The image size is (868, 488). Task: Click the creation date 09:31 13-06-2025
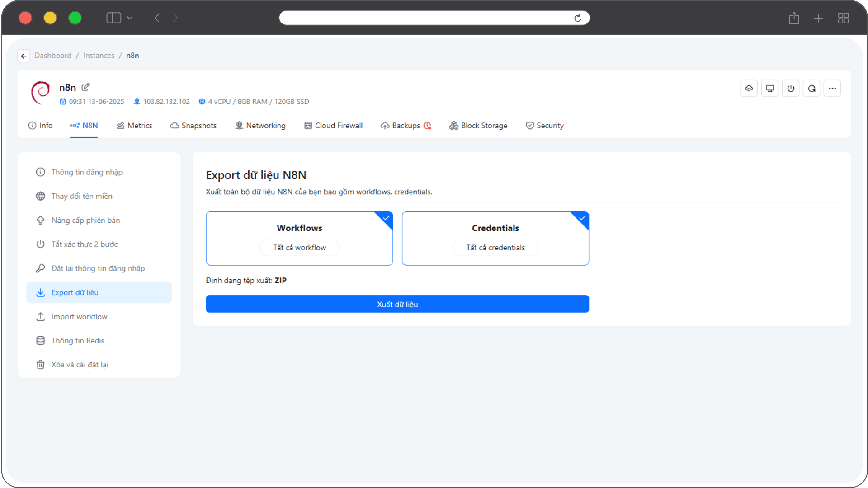tap(96, 102)
